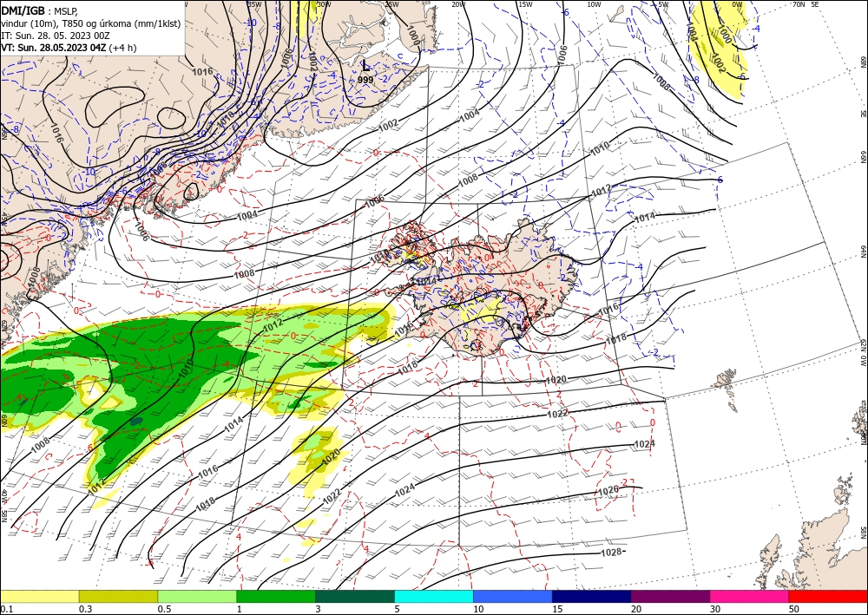Click the '0.1' legend value

6,609
